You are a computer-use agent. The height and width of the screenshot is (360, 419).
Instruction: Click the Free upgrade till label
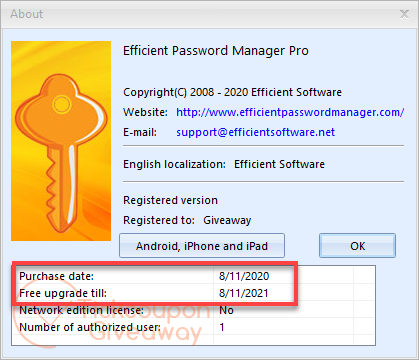[63, 293]
